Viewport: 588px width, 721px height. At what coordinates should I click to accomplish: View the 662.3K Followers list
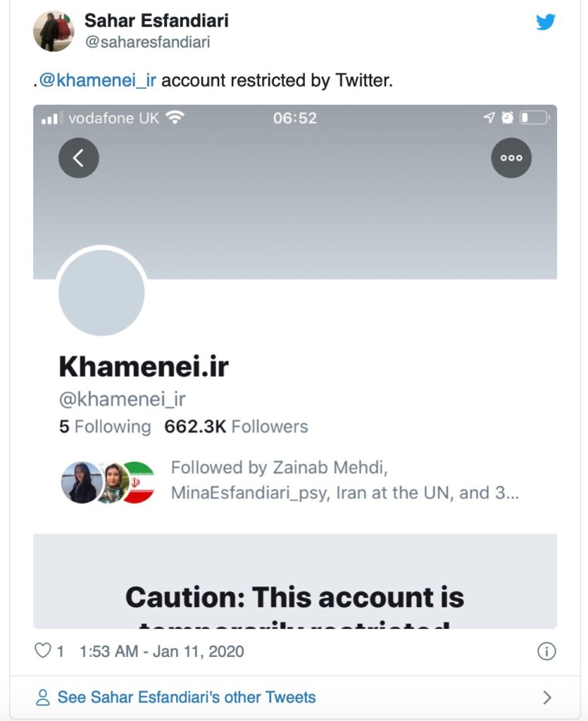[236, 427]
